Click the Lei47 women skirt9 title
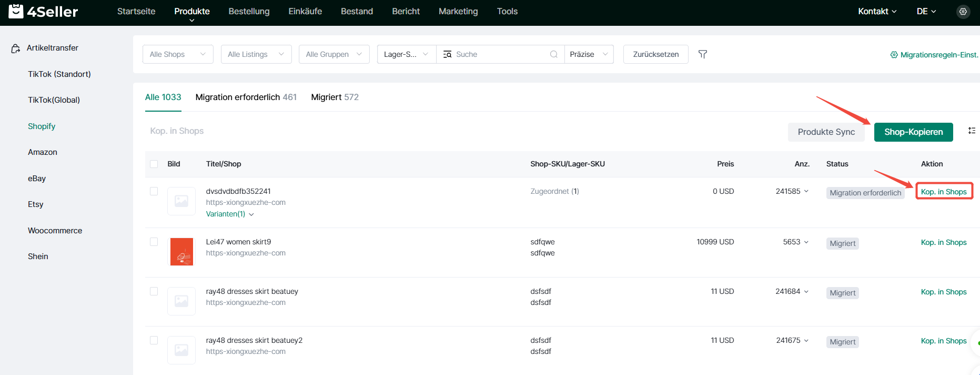 (238, 242)
